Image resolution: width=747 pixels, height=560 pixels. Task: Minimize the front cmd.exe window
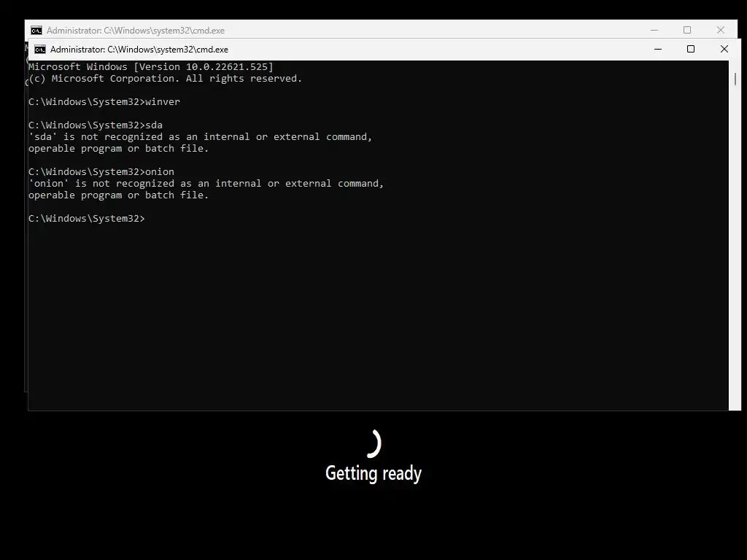pos(658,49)
